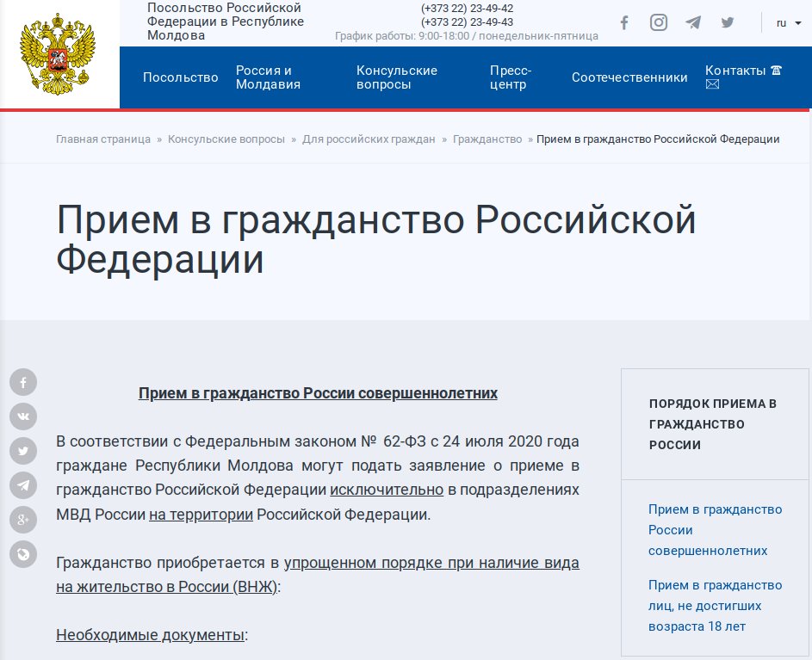The image size is (812, 660).
Task: Open the 'ru' language selector
Action: [x=784, y=22]
